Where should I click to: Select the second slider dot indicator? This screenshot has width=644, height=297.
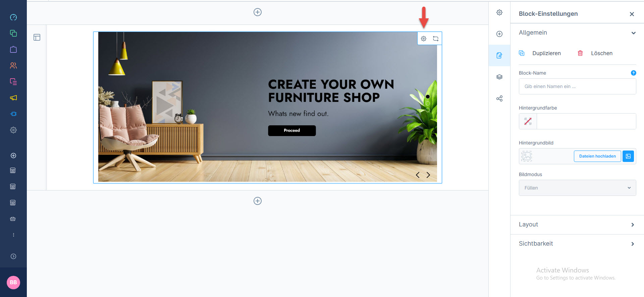(x=428, y=103)
